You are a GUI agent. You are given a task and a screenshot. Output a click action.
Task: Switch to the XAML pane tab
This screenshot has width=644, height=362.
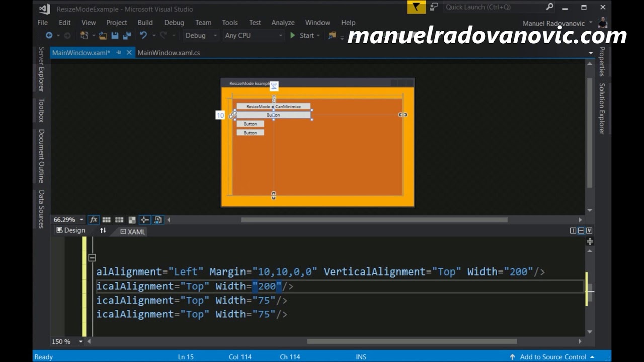pyautogui.click(x=133, y=232)
